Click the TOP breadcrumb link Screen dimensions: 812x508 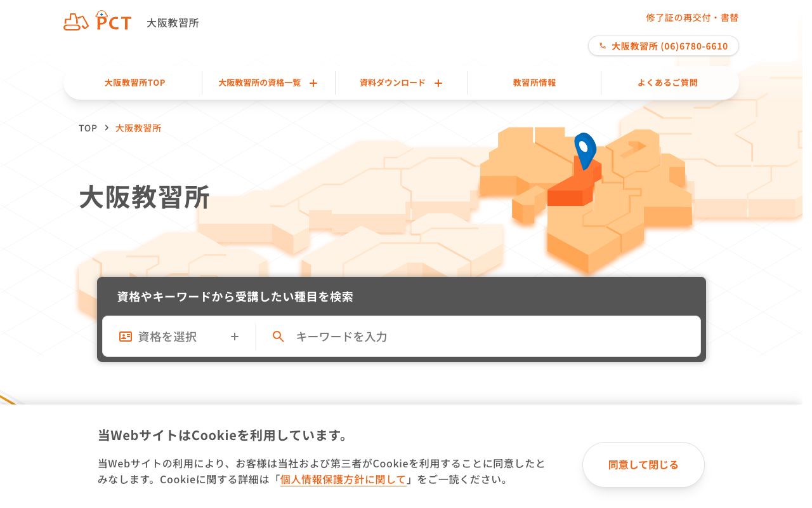pyautogui.click(x=88, y=128)
